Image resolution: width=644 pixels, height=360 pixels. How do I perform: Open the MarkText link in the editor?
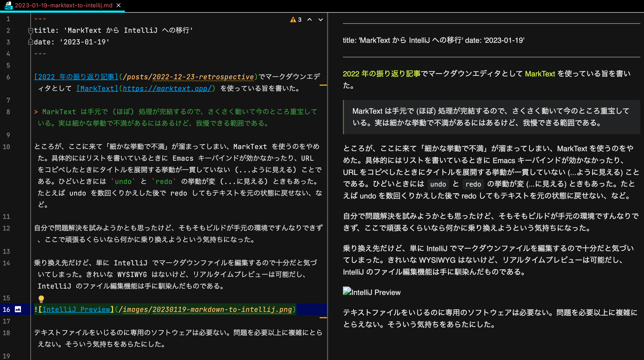click(97, 88)
